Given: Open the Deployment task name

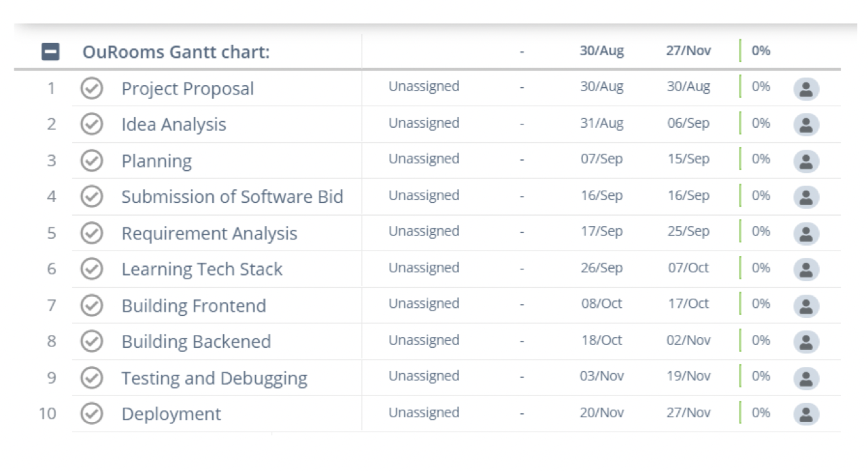Looking at the screenshot, I should [171, 414].
